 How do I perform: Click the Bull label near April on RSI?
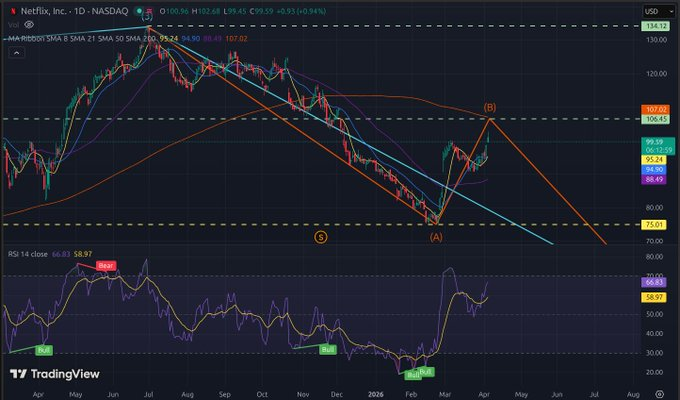[x=44, y=350]
